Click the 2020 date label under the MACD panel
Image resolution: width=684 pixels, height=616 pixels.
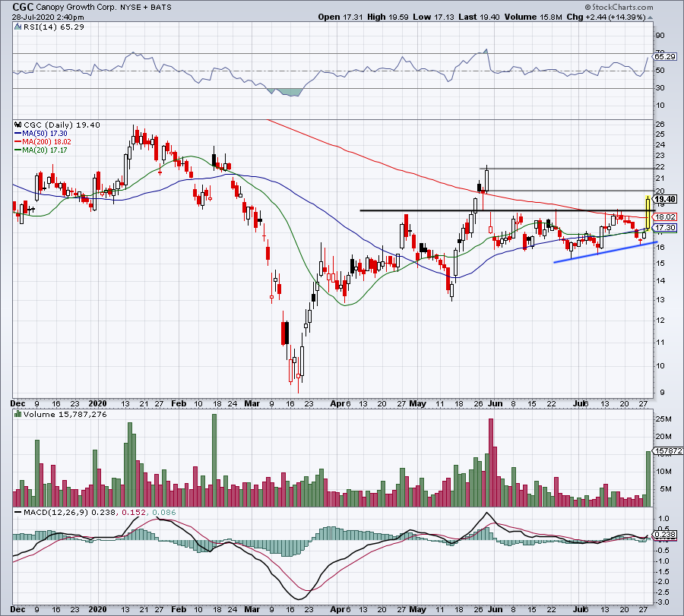[97, 609]
